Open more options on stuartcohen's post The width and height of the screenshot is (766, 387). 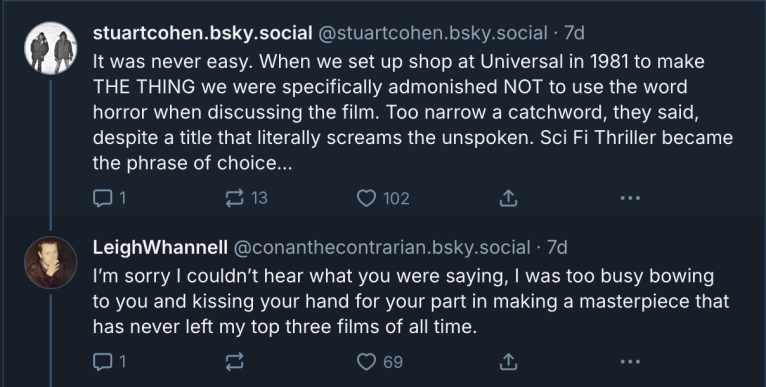tap(630, 198)
